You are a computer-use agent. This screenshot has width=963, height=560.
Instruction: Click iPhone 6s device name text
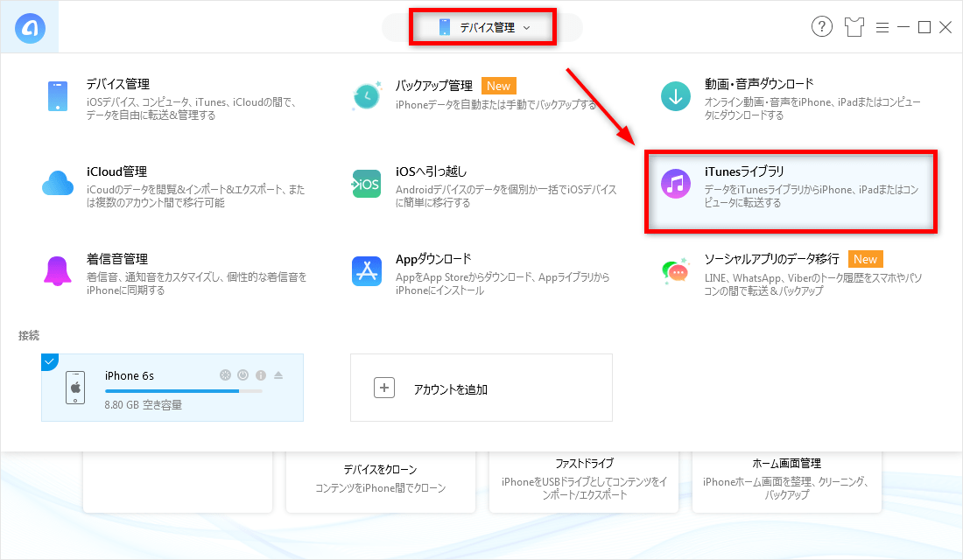tap(130, 375)
